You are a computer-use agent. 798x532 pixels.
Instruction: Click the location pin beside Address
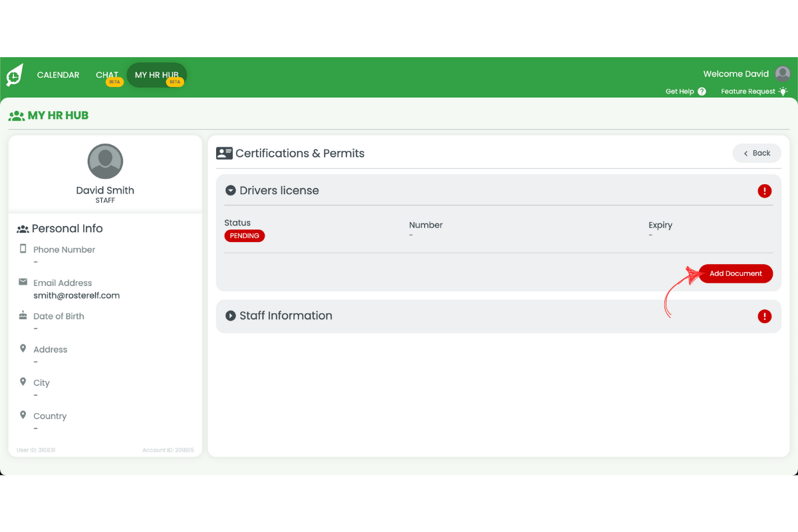tap(23, 348)
